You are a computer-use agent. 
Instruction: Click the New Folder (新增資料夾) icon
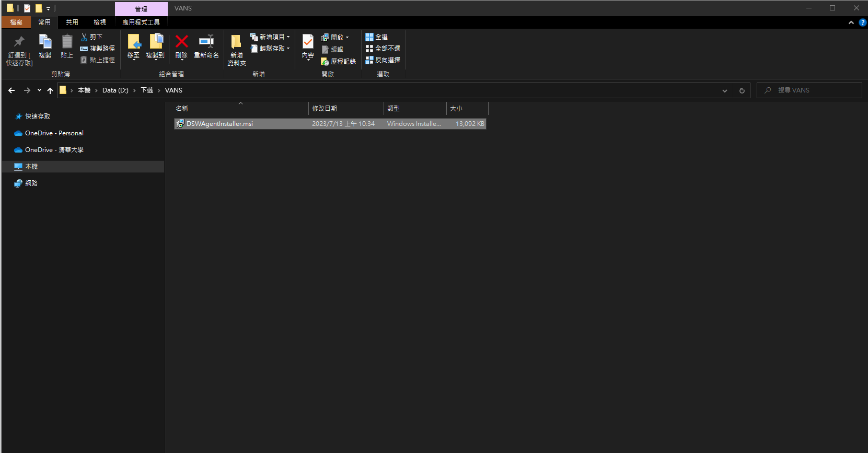[236, 43]
